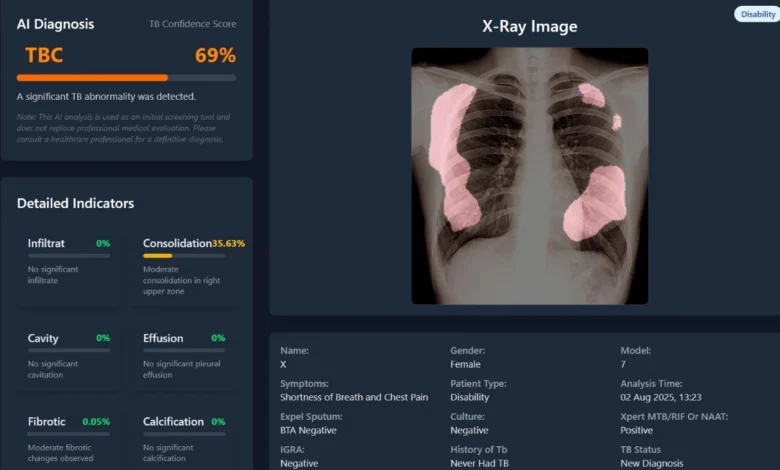Click the patient name value X
The height and width of the screenshot is (470, 780).
(283, 365)
